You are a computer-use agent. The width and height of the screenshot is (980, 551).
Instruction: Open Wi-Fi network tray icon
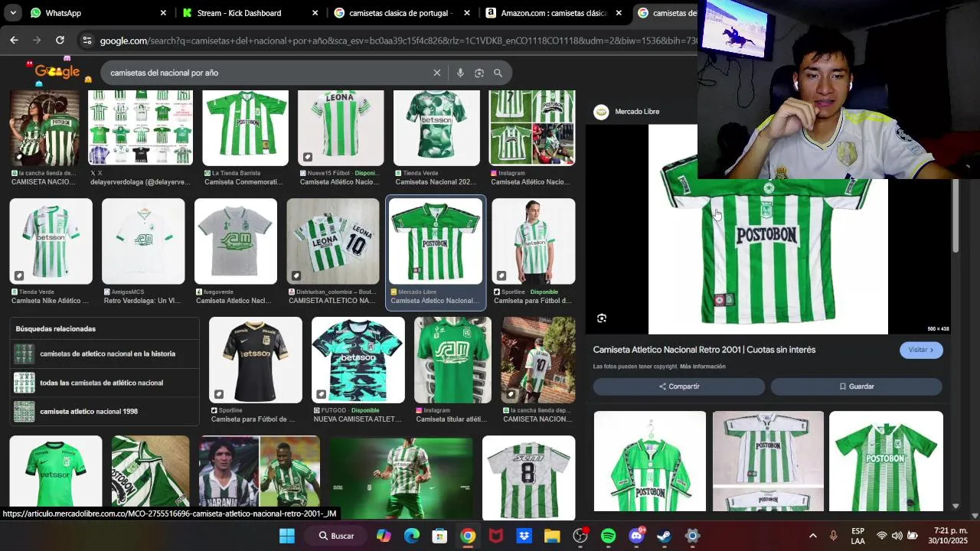(x=882, y=536)
